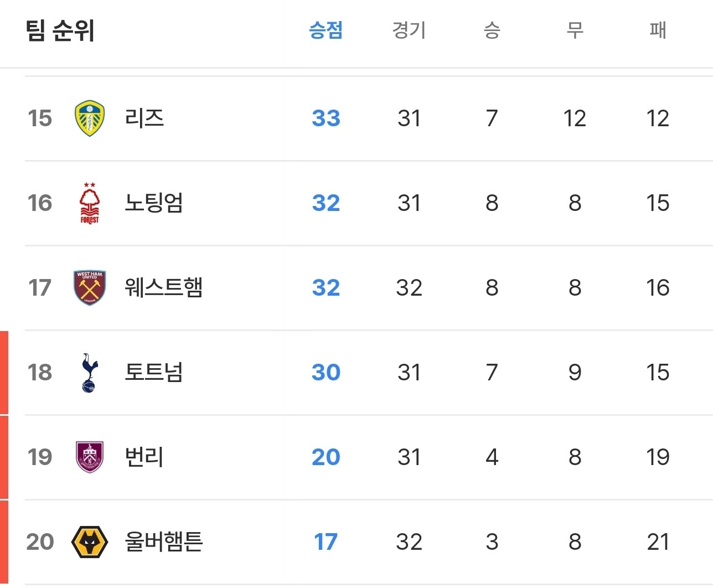Open team page for 노팅엄

(153, 203)
